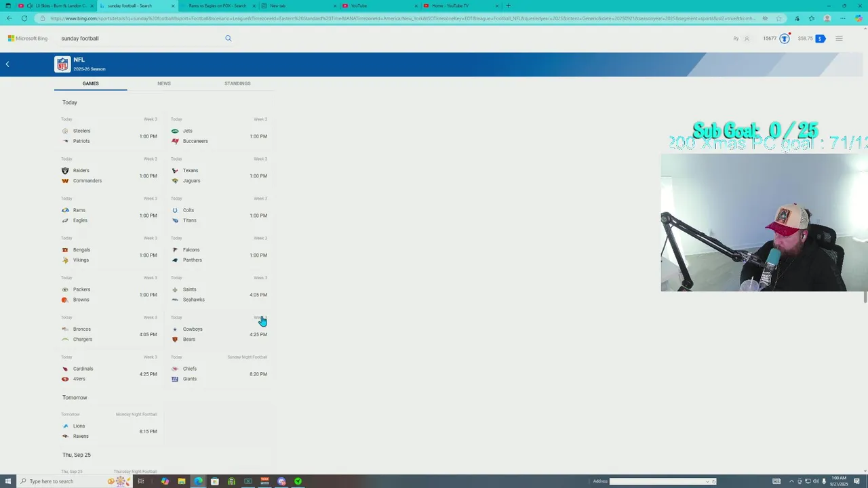
Task: Open Task View on the taskbar
Action: pyautogui.click(x=141, y=481)
